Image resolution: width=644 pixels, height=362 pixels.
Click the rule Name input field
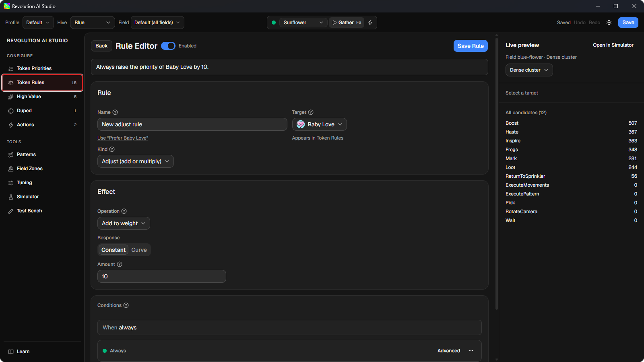(x=192, y=124)
